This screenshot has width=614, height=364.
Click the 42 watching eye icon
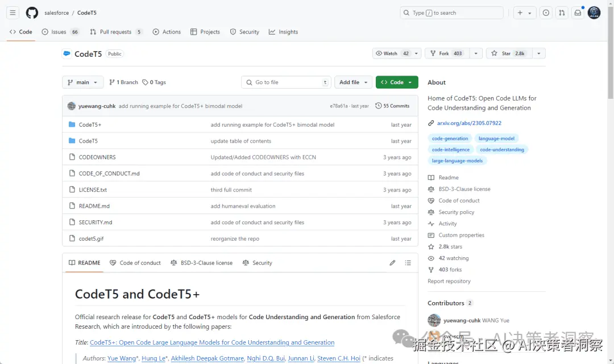(x=431, y=258)
